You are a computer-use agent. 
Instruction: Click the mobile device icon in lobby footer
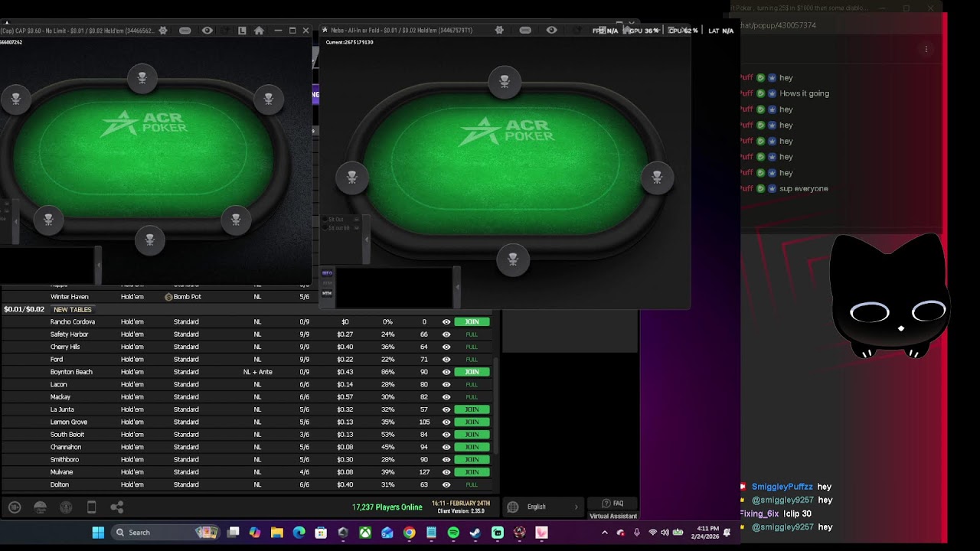pos(91,507)
